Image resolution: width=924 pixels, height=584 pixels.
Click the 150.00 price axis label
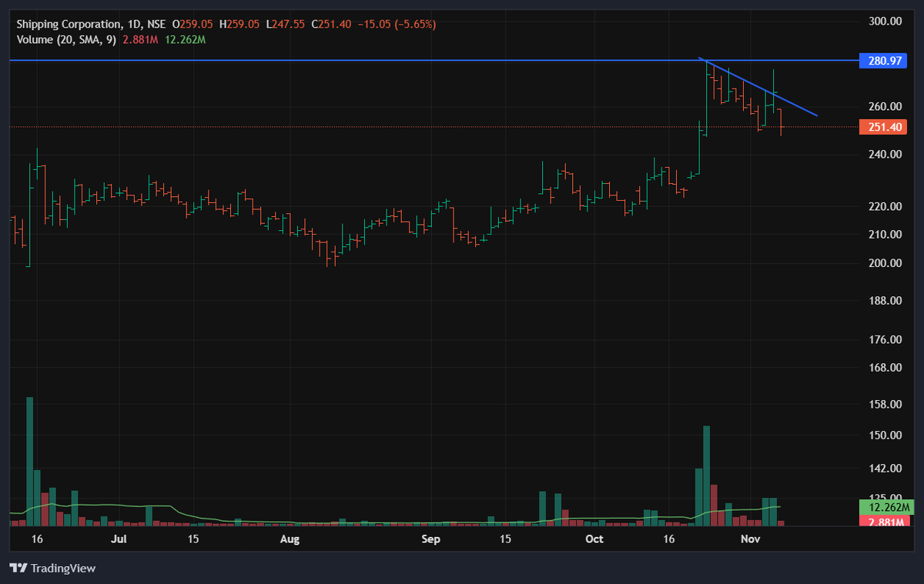884,435
